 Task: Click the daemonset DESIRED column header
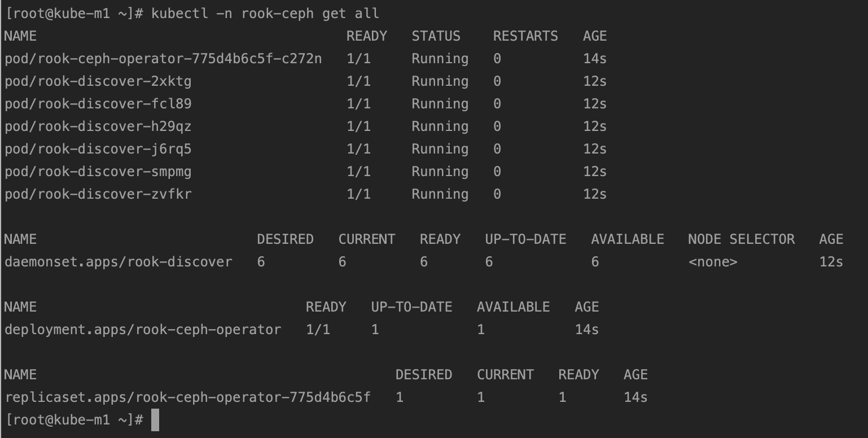tap(285, 239)
